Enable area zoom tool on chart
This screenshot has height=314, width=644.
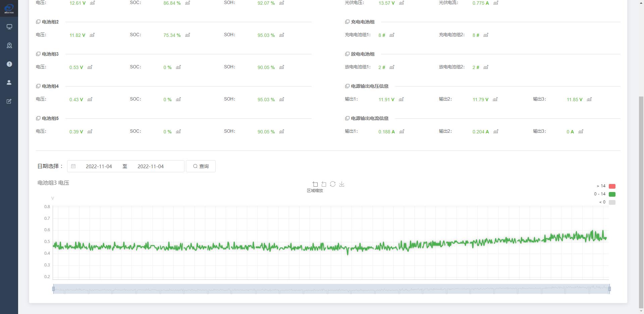pos(315,184)
